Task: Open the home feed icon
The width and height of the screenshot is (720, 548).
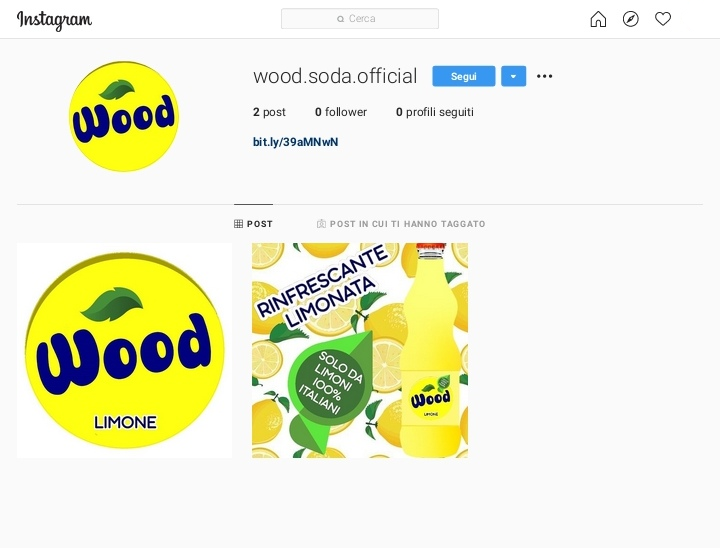Action: pyautogui.click(x=598, y=19)
